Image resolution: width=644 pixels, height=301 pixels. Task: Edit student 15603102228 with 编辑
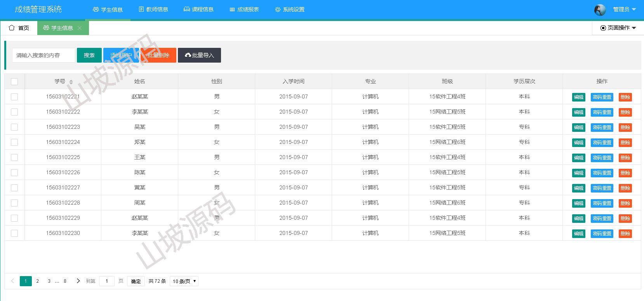pyautogui.click(x=579, y=203)
